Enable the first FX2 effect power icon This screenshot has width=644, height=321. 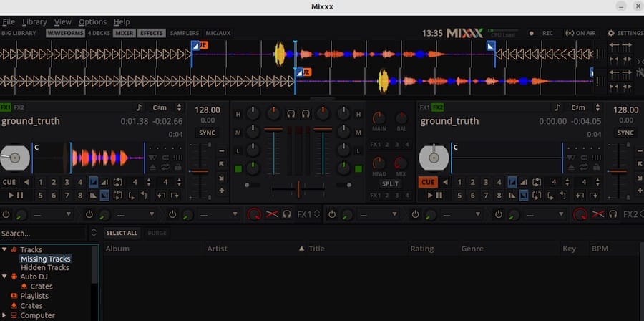pyautogui.click(x=332, y=214)
